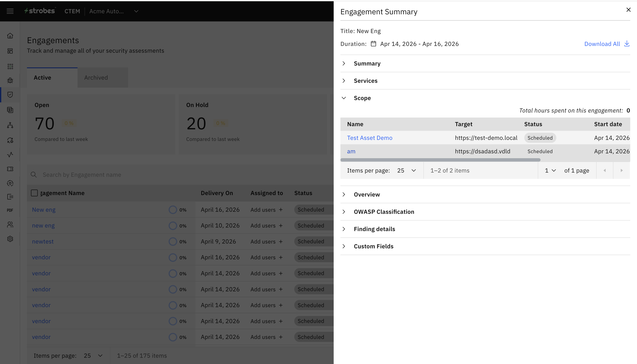
Task: Open the bug findings sidebar icon
Action: click(x=10, y=80)
